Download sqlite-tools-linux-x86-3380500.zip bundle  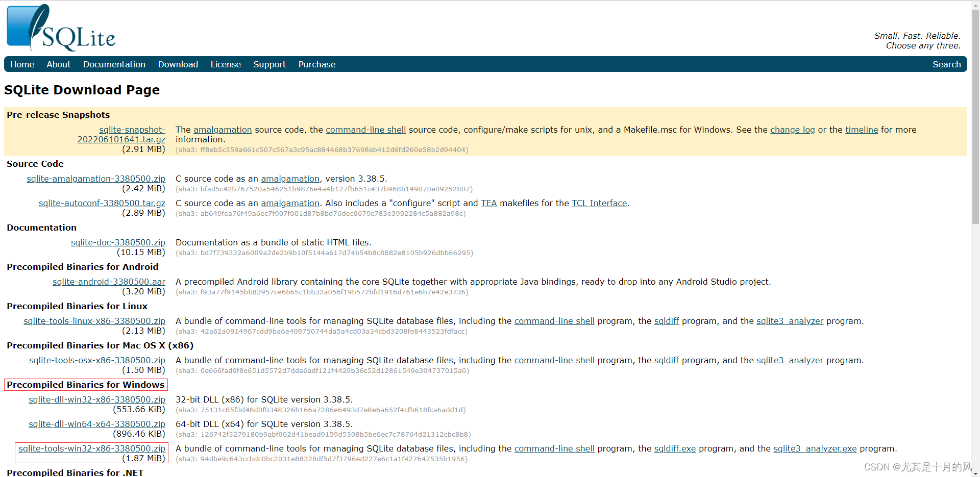[x=94, y=321]
